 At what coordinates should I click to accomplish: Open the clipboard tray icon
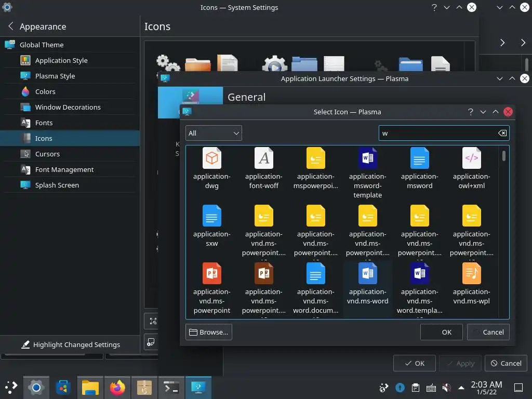[x=415, y=388]
